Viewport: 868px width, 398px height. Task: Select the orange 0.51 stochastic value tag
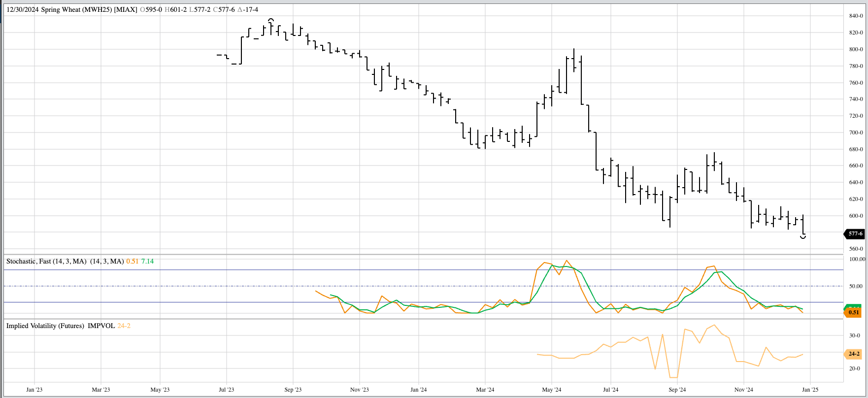[x=853, y=312]
